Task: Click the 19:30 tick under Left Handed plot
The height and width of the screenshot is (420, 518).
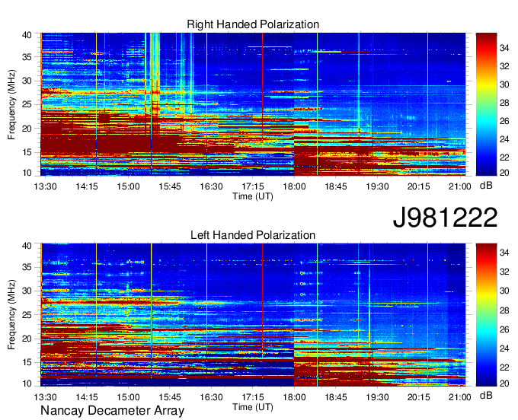Action: [x=377, y=397]
